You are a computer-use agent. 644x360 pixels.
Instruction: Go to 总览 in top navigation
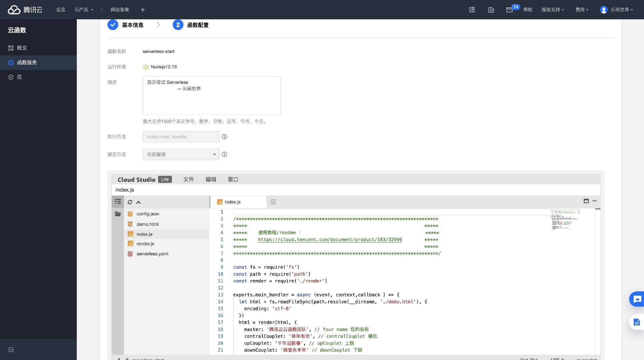(x=61, y=10)
